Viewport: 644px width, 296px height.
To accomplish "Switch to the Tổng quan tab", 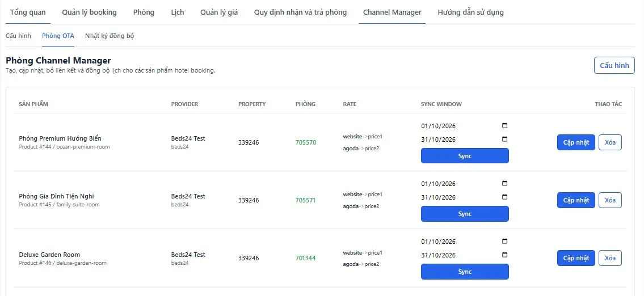I will coord(28,12).
